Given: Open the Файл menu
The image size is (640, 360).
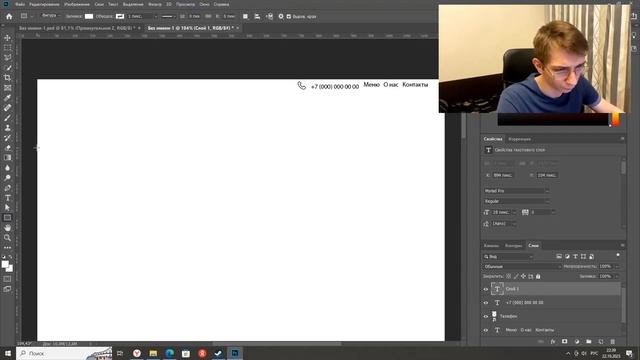Looking at the screenshot, I should (x=20, y=4).
